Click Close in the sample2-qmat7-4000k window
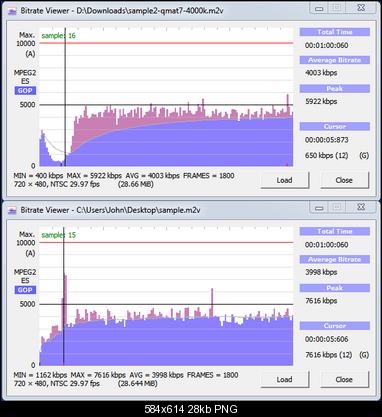 344,180
